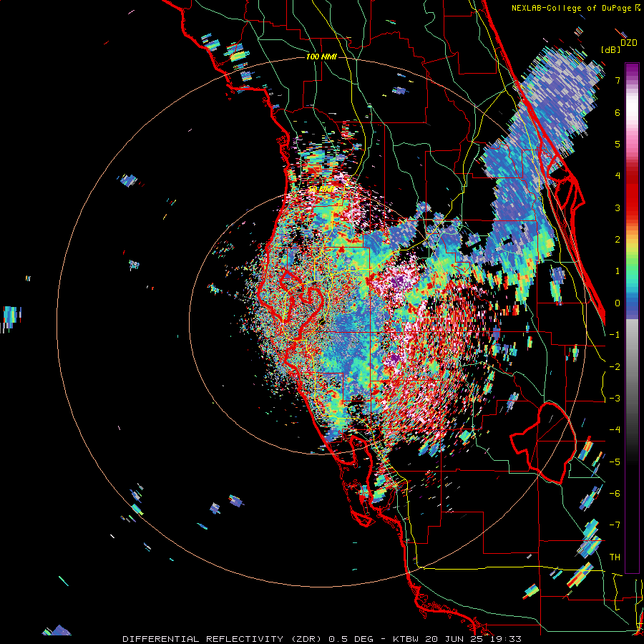Click the -7 value on color scale
The height and width of the screenshot is (644, 644).
(x=615, y=525)
